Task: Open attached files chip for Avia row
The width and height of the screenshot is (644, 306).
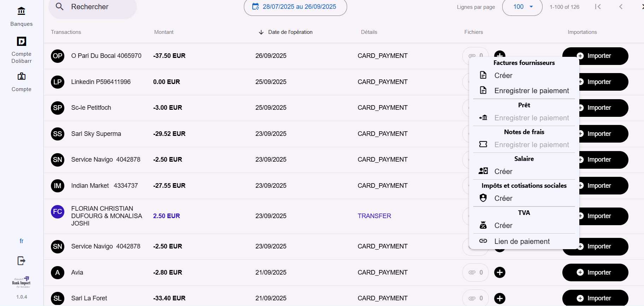Action: (475, 272)
